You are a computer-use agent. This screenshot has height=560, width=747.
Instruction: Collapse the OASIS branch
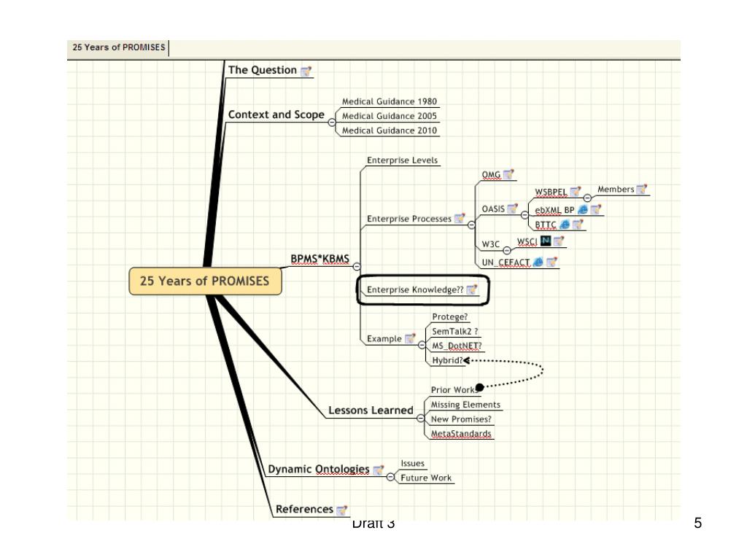tap(525, 215)
